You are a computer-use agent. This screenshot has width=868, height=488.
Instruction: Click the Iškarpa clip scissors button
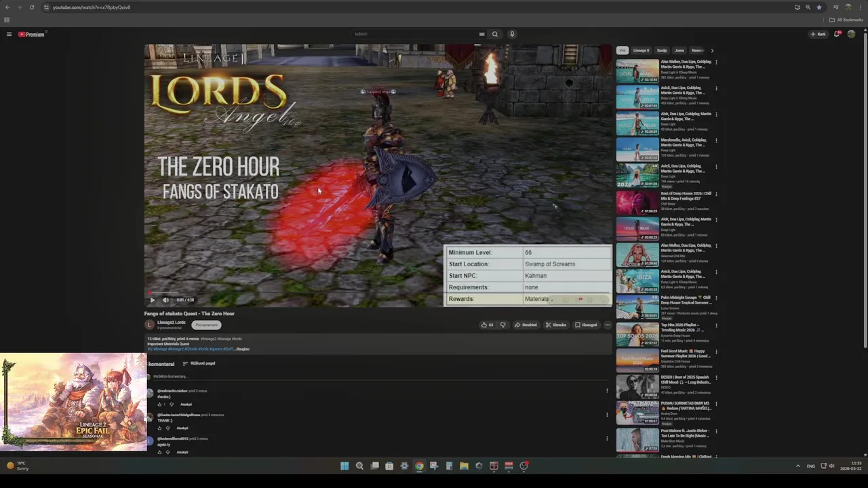(556, 325)
